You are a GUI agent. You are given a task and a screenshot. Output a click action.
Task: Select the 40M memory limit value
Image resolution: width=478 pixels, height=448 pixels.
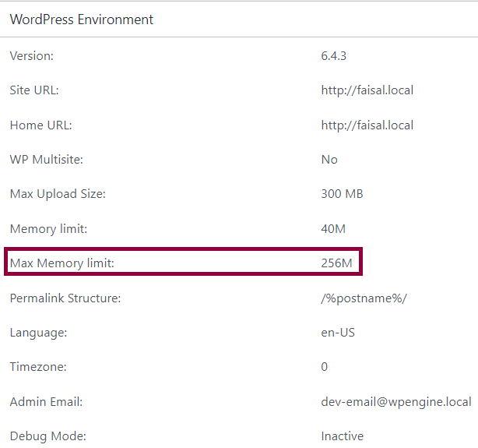pyautogui.click(x=333, y=229)
